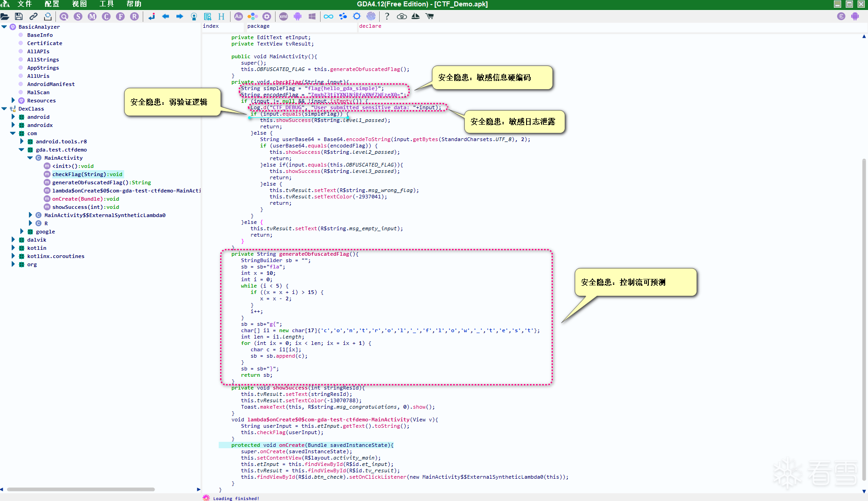868x501 pixels.
Task: Select the checkFlag(String):void method
Action: click(x=87, y=174)
